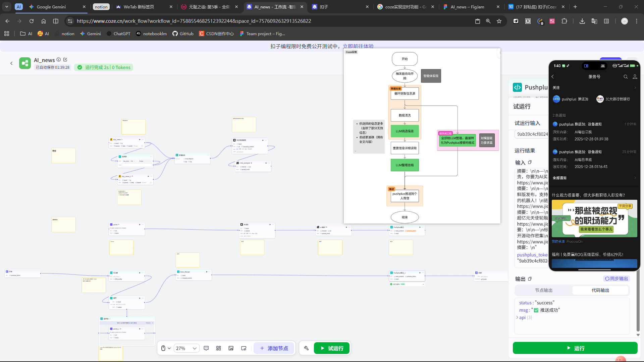Click the back arrow beside AI_news title
This screenshot has height=362, width=644.
pos(11,63)
